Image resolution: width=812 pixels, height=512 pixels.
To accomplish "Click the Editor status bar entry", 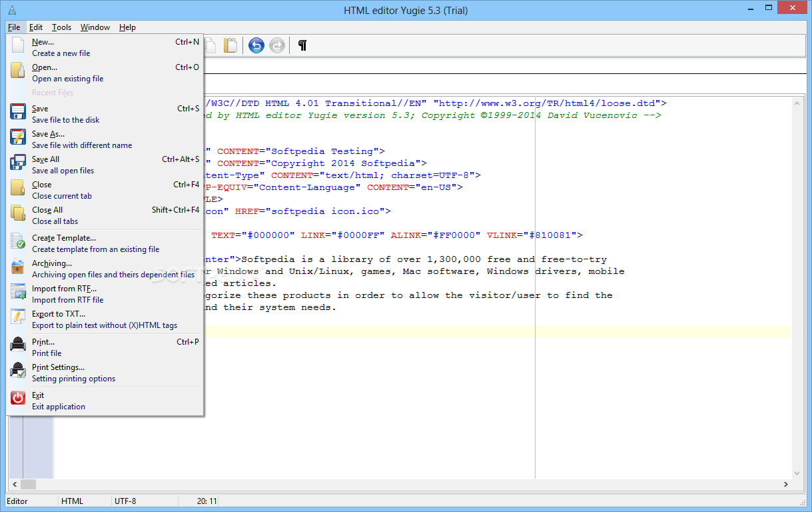I will click(17, 501).
